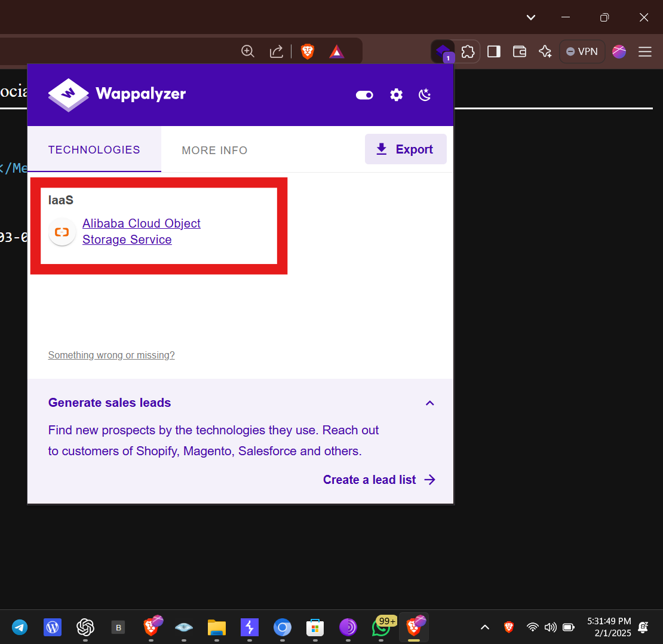Click the Wappalyzer logo
Viewport: 663px width, 644px height.
[116, 94]
